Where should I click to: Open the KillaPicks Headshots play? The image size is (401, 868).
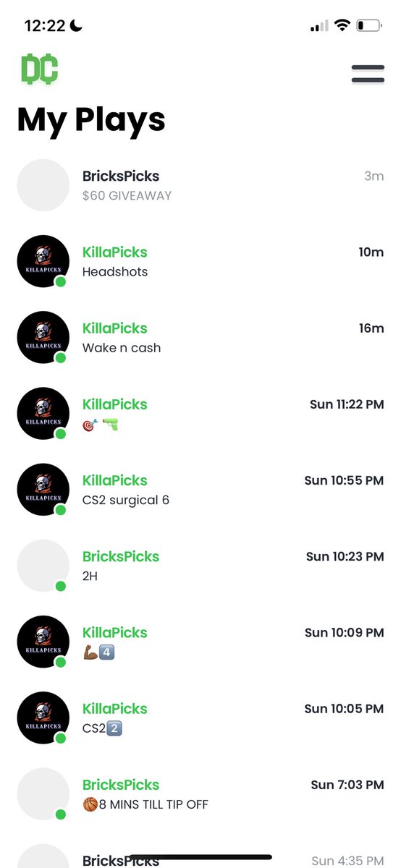point(200,261)
